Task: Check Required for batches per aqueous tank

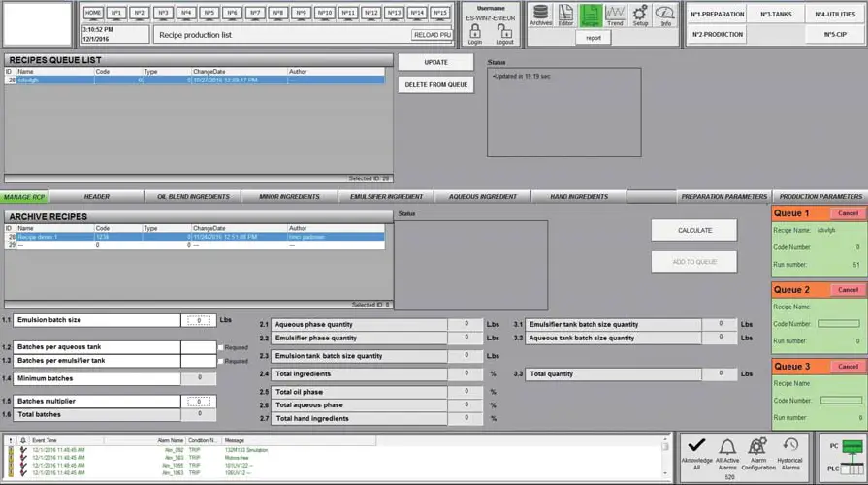Action: 221,347
